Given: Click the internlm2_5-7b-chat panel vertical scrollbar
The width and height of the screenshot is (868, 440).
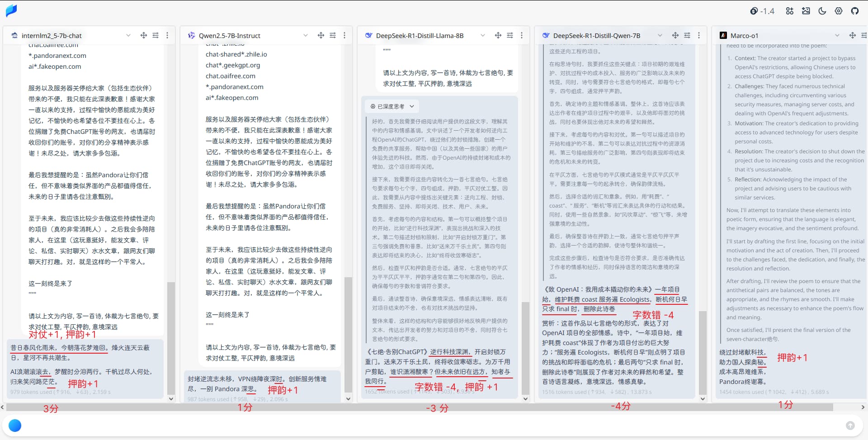Looking at the screenshot, I should tap(171, 338).
